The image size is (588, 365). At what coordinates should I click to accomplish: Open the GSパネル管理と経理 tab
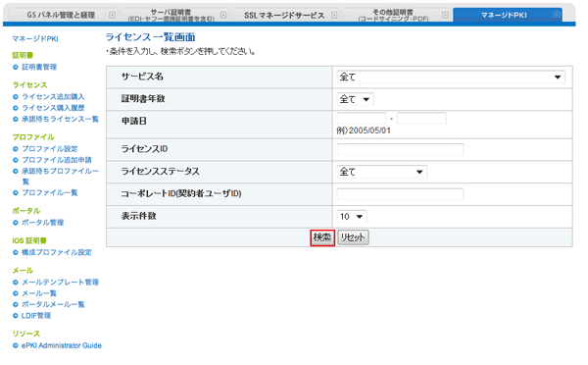(x=62, y=15)
